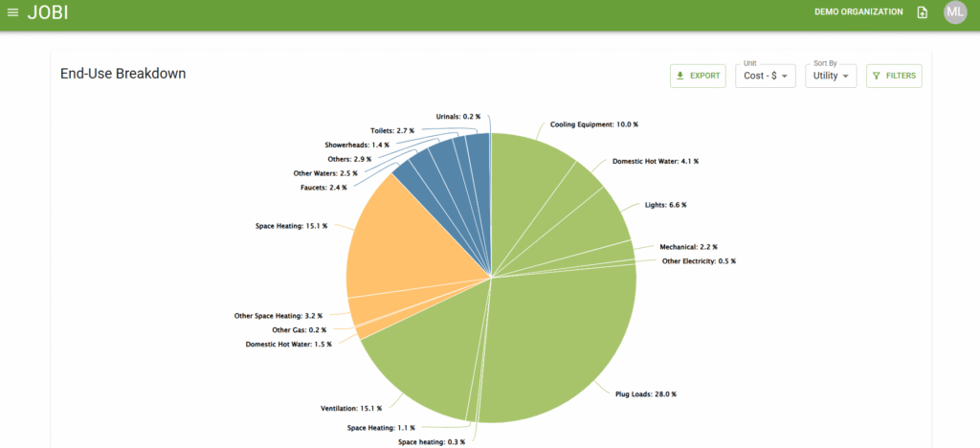Click the Faucets 2.4% chart label
The height and width of the screenshot is (448, 980).
(x=322, y=188)
